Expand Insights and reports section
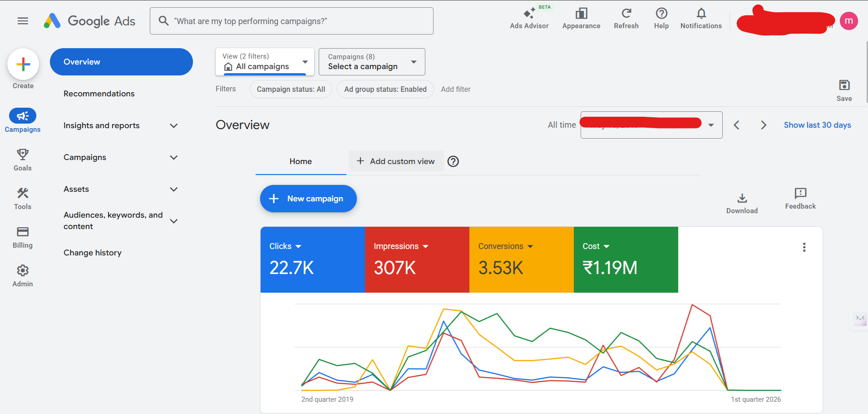The image size is (868, 414). pos(173,125)
